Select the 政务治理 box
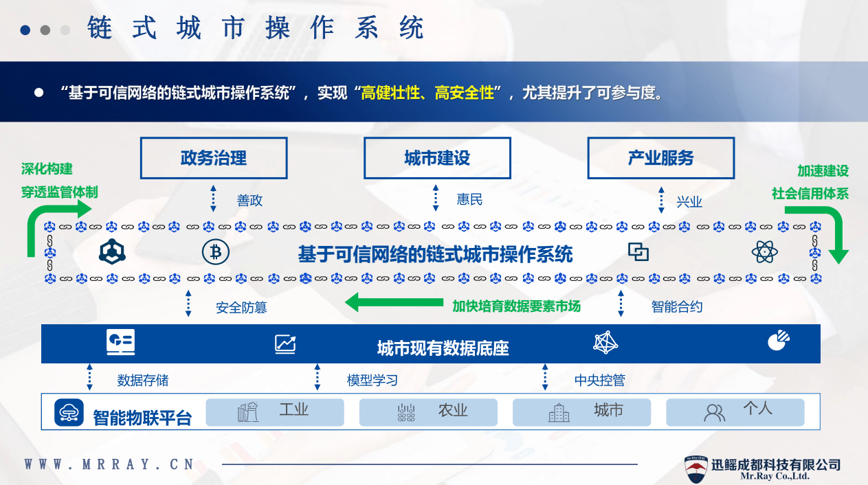Screen dimensions: 868x485 pyautogui.click(x=214, y=158)
